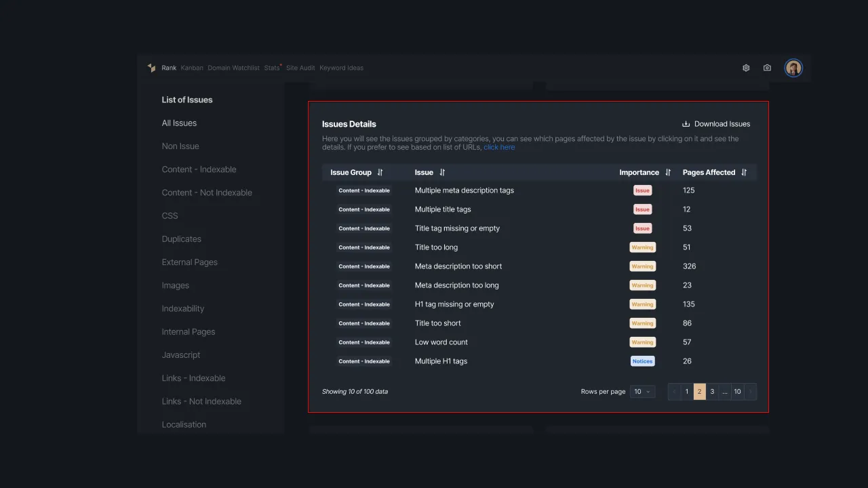This screenshot has height=488, width=868.
Task: Go to page 3
Action: (x=712, y=392)
